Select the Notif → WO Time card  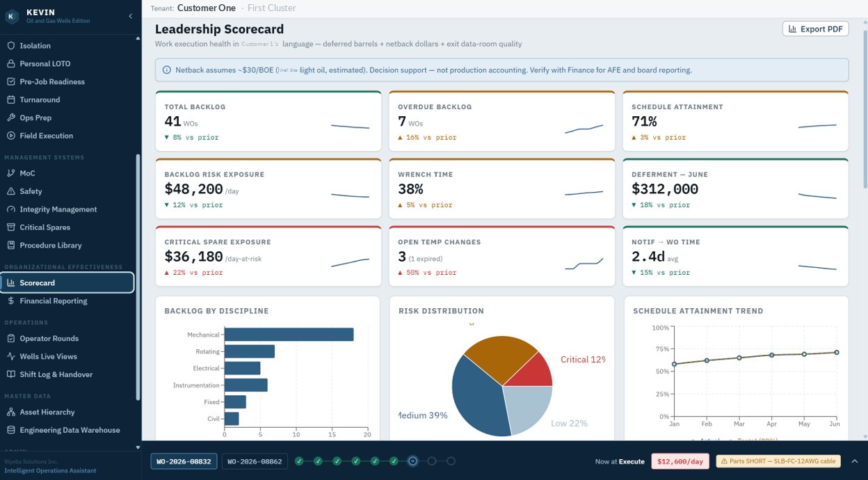point(735,256)
